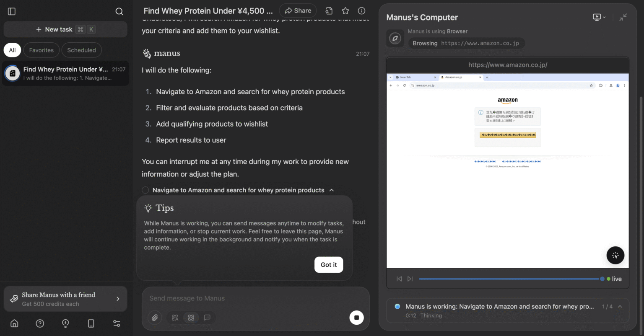Open the search magnifier icon
644x336 pixels.
tap(119, 11)
